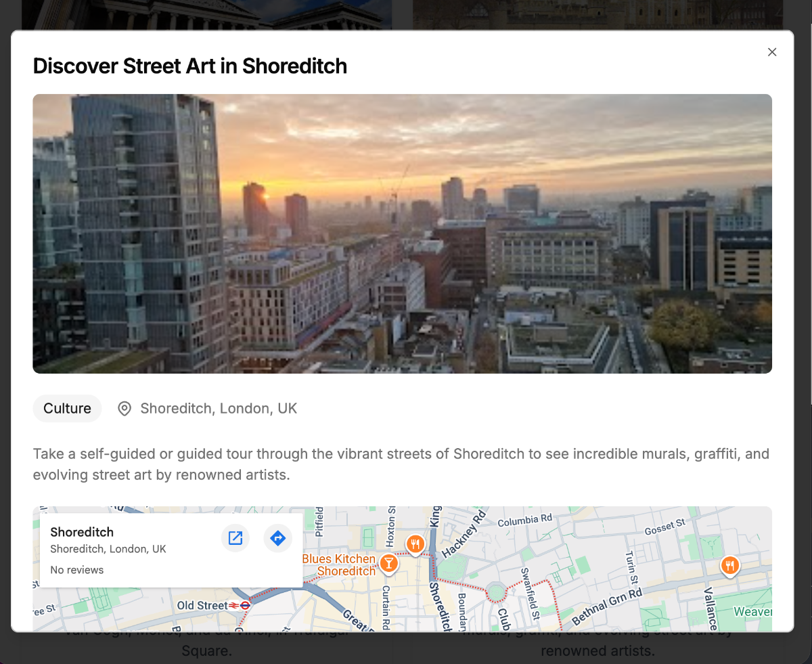
Task: Click the 'Shoreditch, London, UK' location text
Action: tap(219, 409)
